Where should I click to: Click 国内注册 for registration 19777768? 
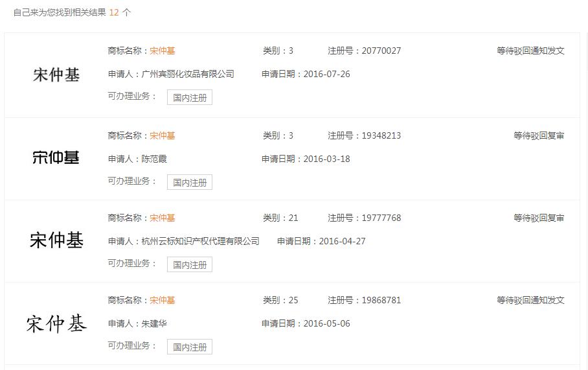click(x=190, y=264)
